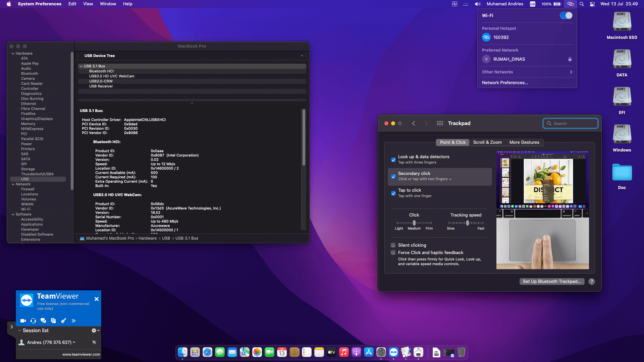Select Bluetooth HCI in the USB Device Tree
644x362 pixels.
click(x=192, y=71)
